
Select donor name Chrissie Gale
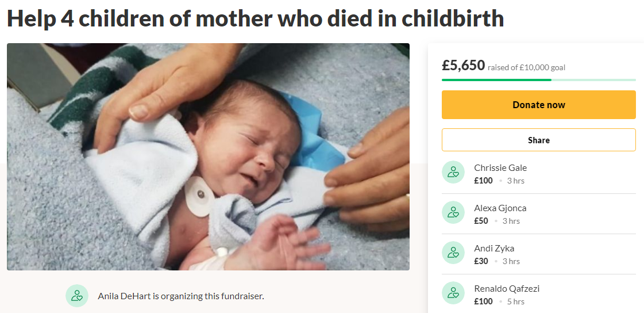(x=500, y=168)
